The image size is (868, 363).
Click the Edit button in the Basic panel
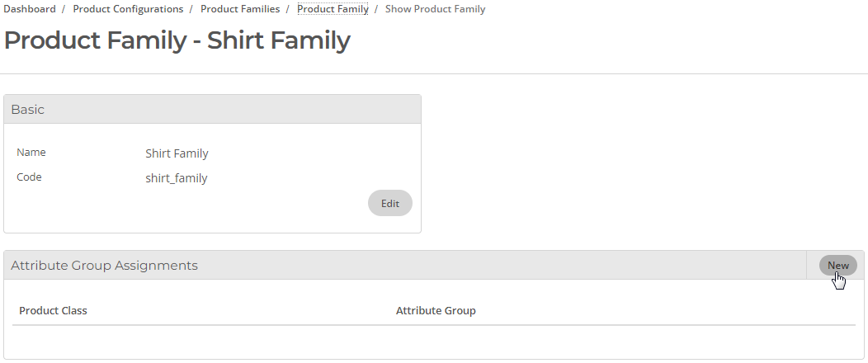click(x=390, y=203)
